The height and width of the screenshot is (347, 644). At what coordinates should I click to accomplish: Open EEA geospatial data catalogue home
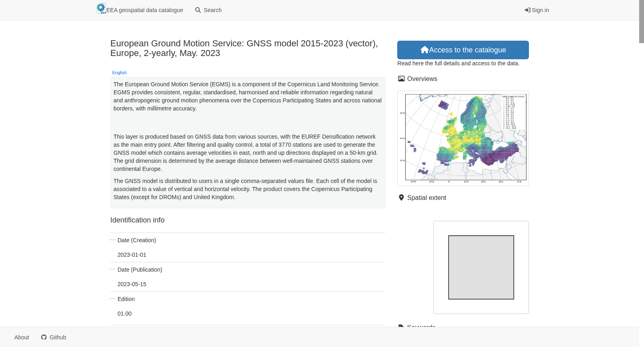coord(140,10)
